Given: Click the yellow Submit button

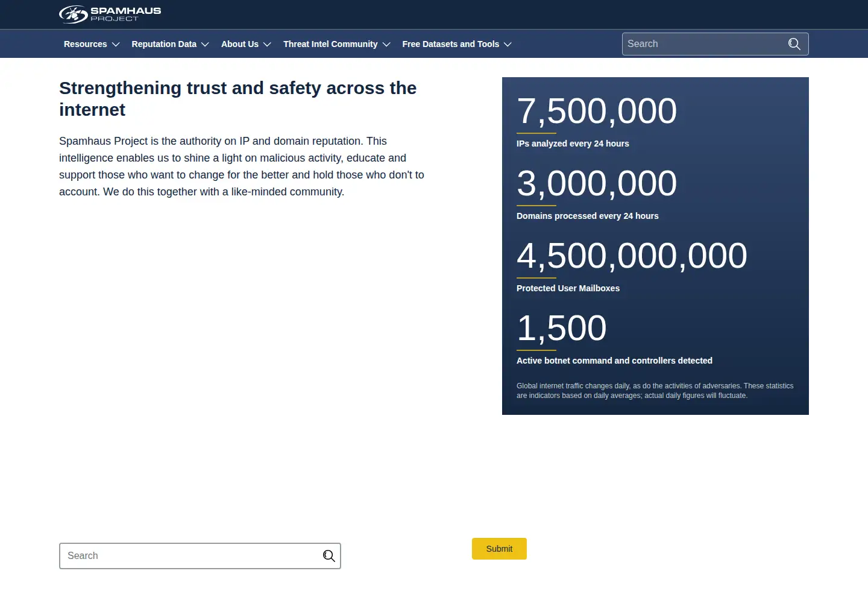Looking at the screenshot, I should click(499, 549).
